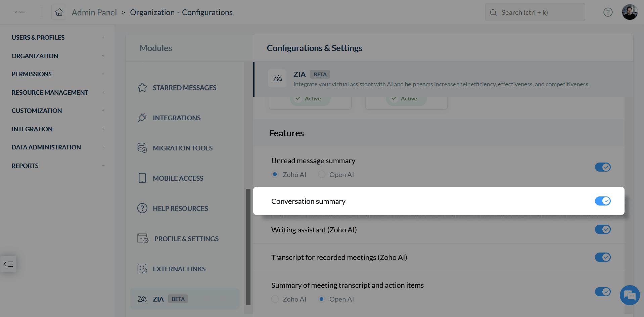Open the help question mark icon
Screen dimensions: 644x317
click(608, 12)
